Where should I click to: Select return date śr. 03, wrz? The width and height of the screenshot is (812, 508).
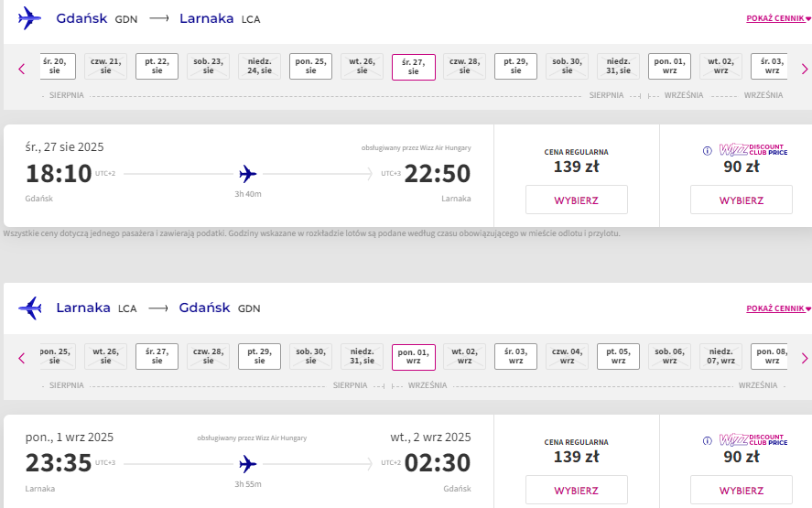515,356
